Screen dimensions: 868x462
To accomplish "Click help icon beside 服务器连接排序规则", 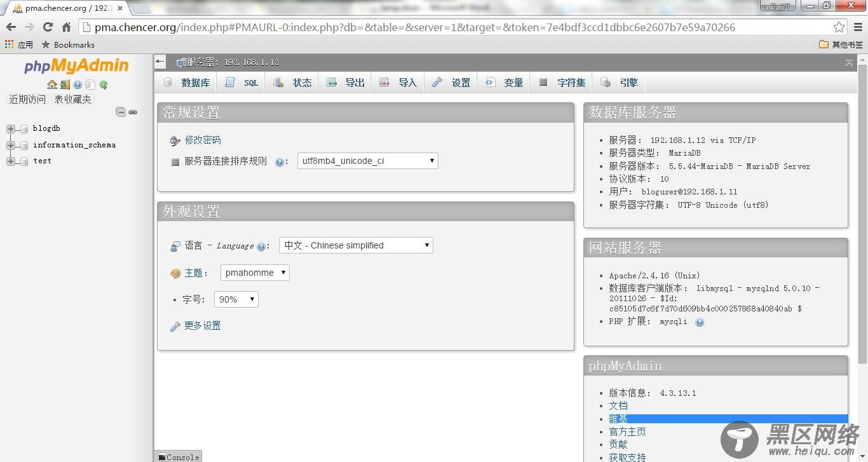I will pos(279,162).
